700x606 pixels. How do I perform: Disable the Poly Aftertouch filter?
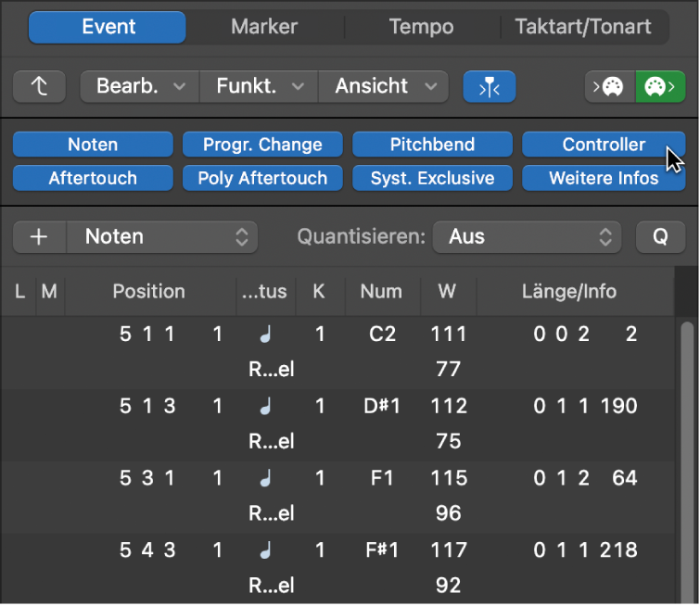point(262,178)
